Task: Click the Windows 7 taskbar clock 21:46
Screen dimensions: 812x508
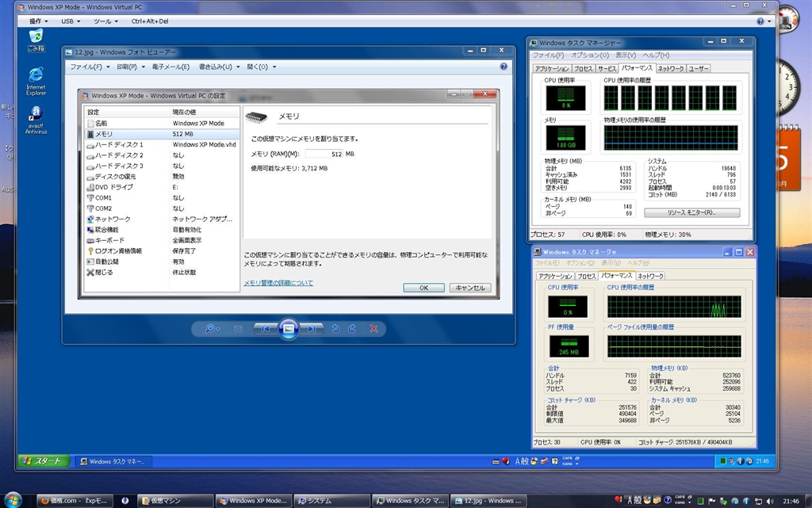Action: [x=791, y=501]
